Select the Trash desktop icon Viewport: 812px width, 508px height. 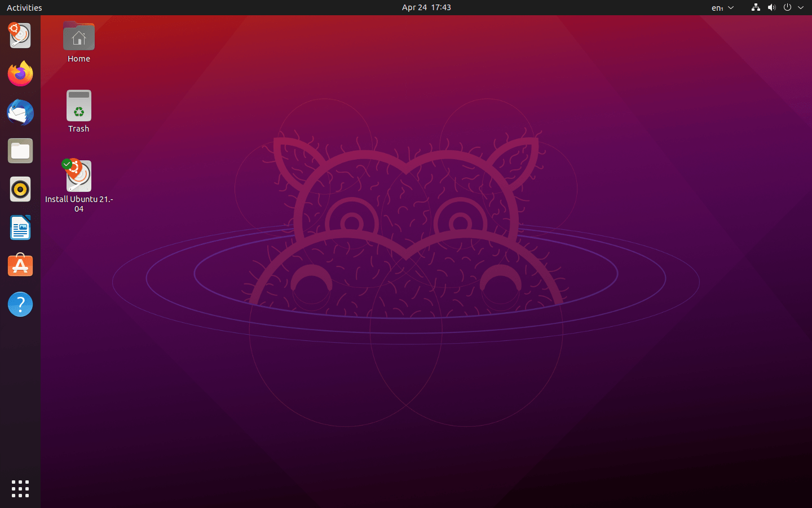[x=79, y=106]
